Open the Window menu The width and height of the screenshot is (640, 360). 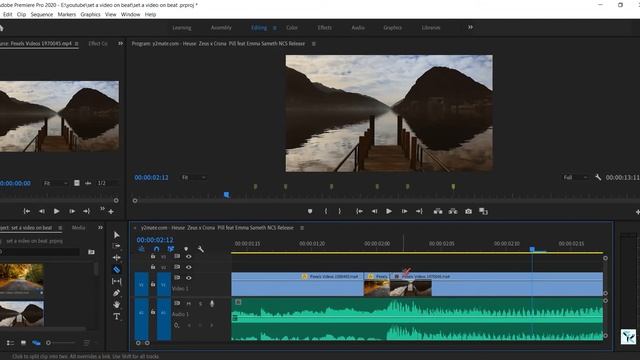point(131,14)
